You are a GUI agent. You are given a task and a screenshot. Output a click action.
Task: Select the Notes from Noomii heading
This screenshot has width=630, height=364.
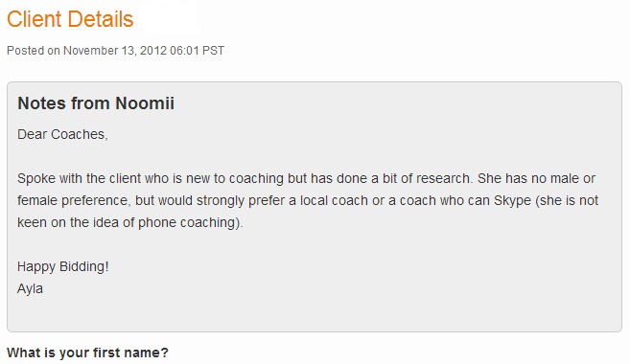[96, 103]
